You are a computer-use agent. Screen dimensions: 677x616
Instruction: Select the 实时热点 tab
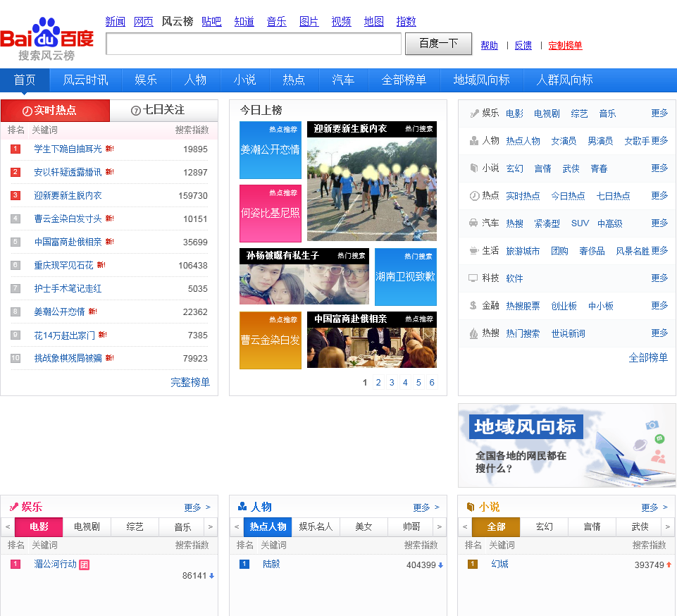(x=55, y=111)
